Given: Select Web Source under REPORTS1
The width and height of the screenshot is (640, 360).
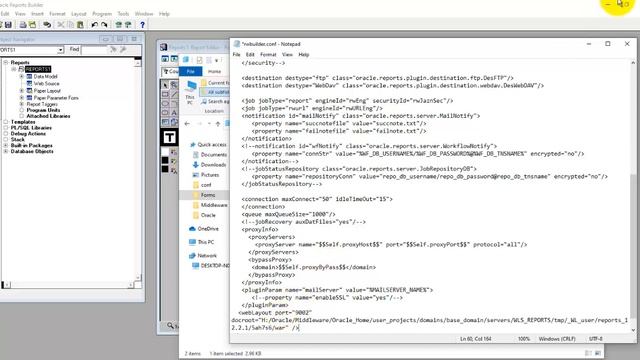Looking at the screenshot, I should click(47, 83).
